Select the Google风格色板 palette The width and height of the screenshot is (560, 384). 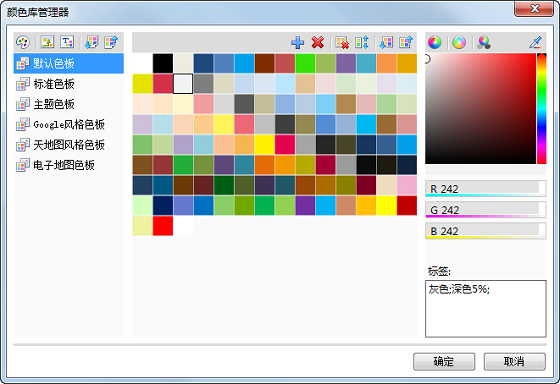coord(69,125)
